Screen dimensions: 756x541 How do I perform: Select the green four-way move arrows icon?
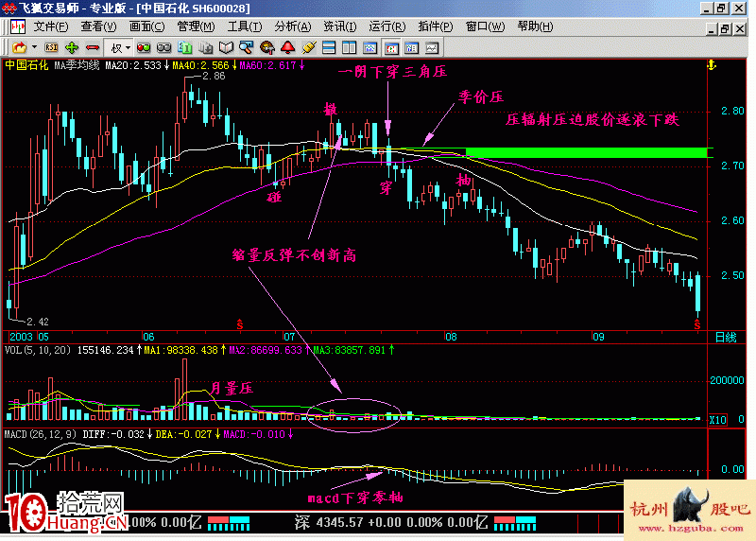pos(72,47)
